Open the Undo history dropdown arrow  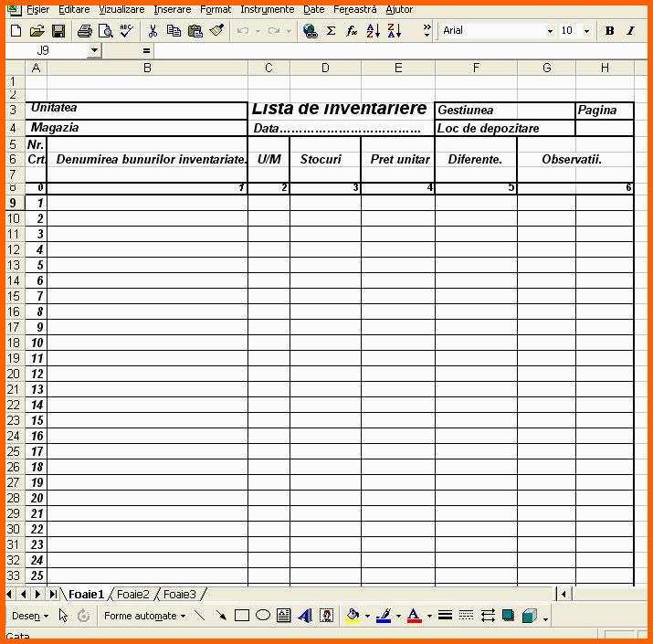point(258,31)
